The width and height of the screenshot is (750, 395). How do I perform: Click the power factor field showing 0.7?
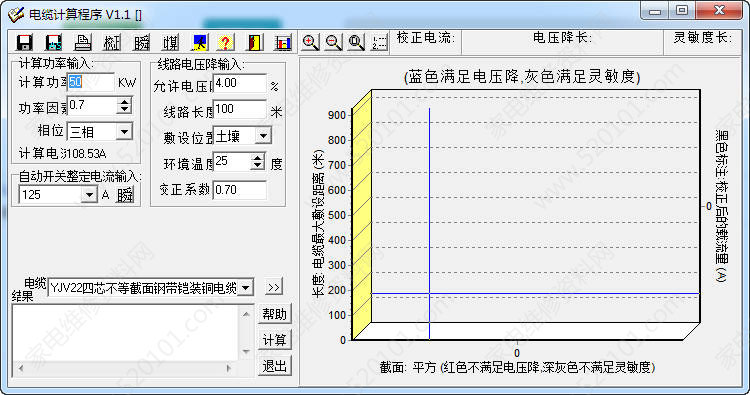[92, 106]
